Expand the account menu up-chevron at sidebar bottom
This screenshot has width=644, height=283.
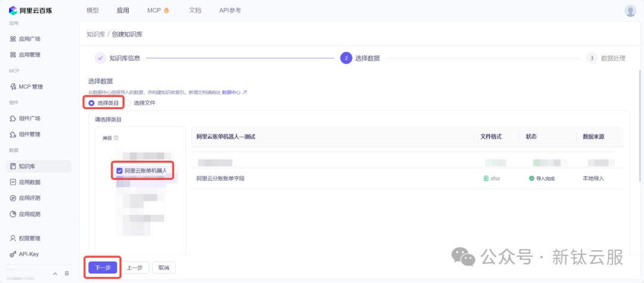pyautogui.click(x=55, y=273)
